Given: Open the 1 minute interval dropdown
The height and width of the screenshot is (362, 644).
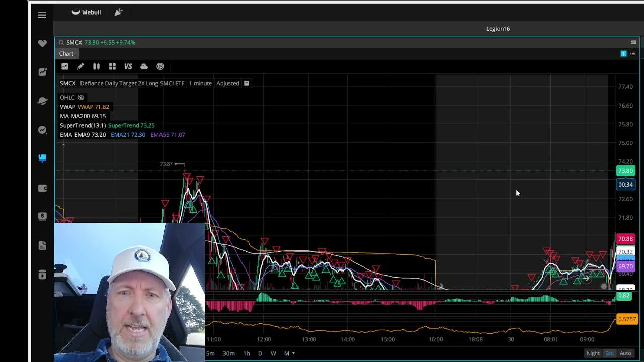Looking at the screenshot, I should click(200, 83).
